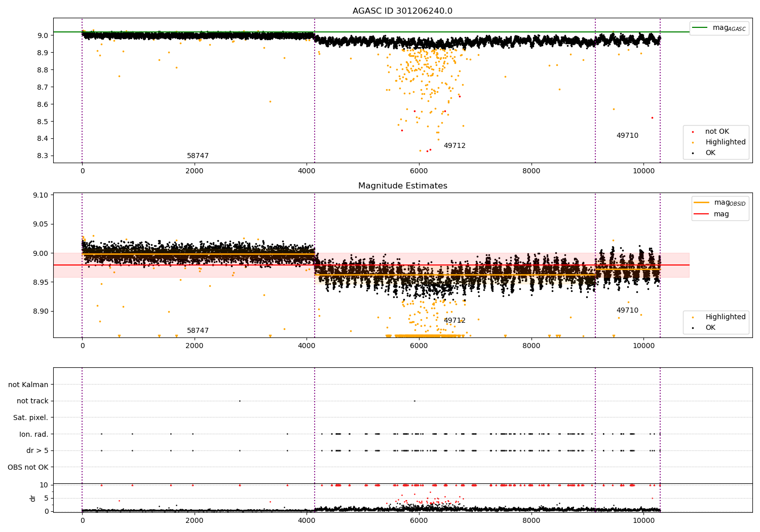Screen dimensions: 760x532
Task: Click x-tick '4000' under the top plot
Action: (307, 171)
